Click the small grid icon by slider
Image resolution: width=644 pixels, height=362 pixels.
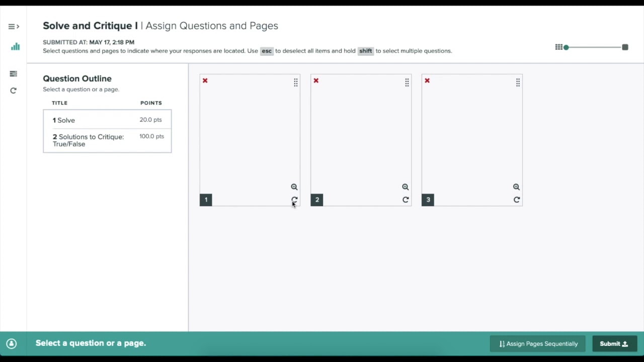tap(558, 47)
